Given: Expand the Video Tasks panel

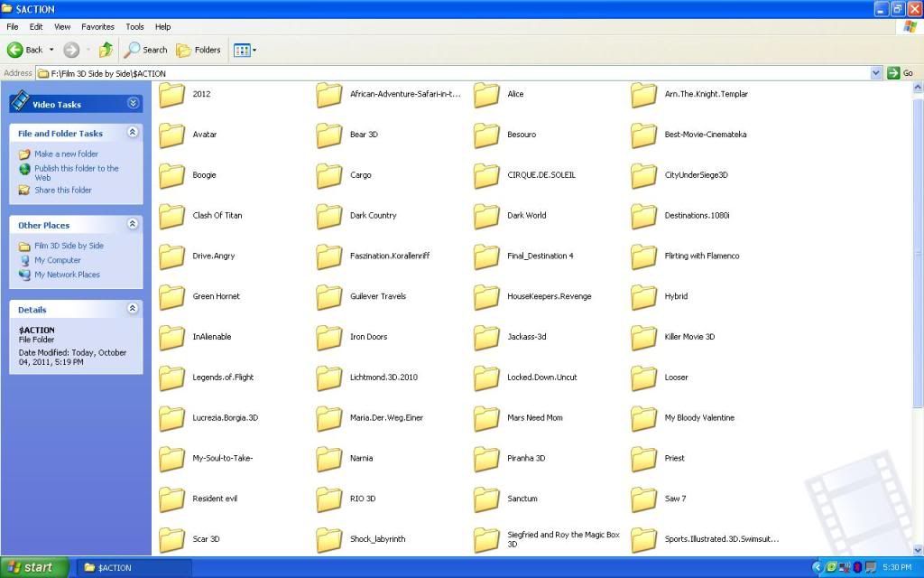Looking at the screenshot, I should 134,103.
